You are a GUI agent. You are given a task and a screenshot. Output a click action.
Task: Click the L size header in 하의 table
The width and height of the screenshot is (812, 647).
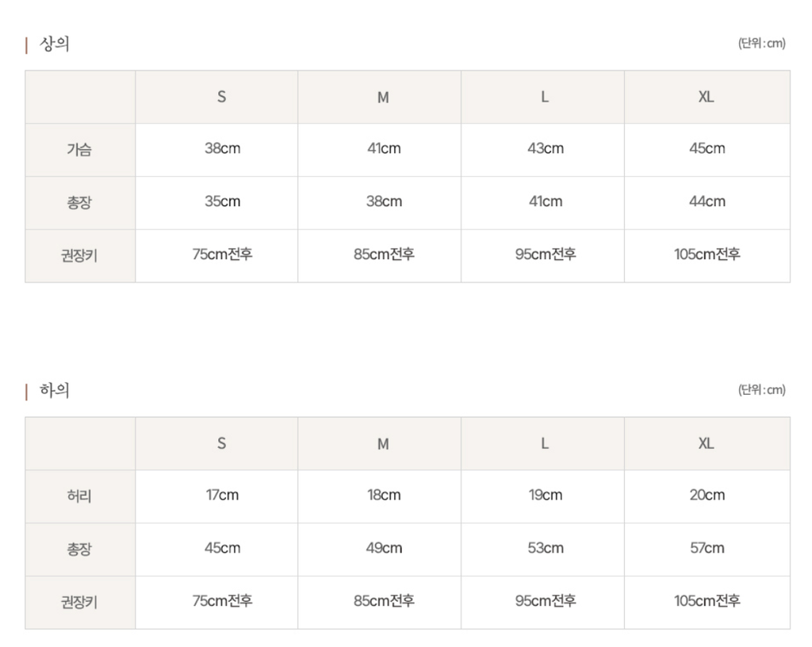(545, 443)
